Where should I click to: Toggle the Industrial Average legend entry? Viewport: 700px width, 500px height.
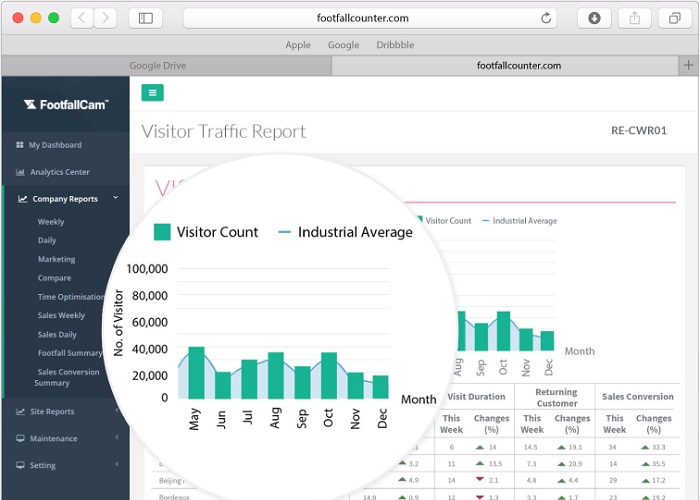click(x=344, y=232)
